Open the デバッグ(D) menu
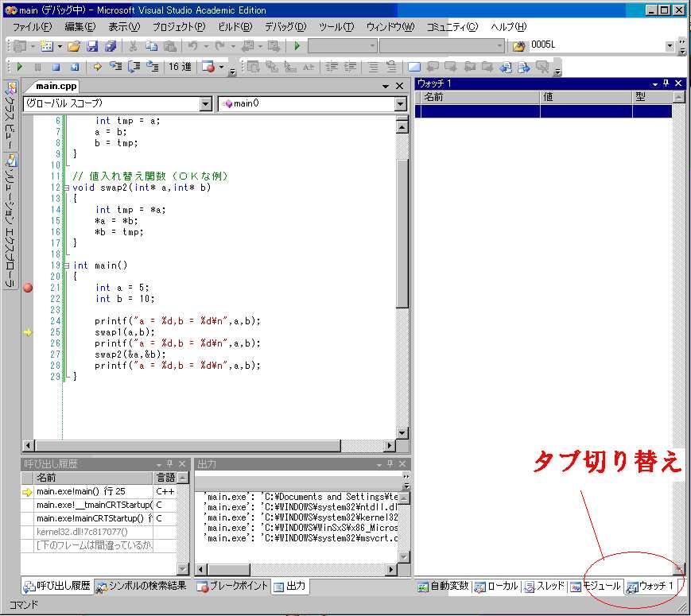691x616 pixels. point(285,27)
